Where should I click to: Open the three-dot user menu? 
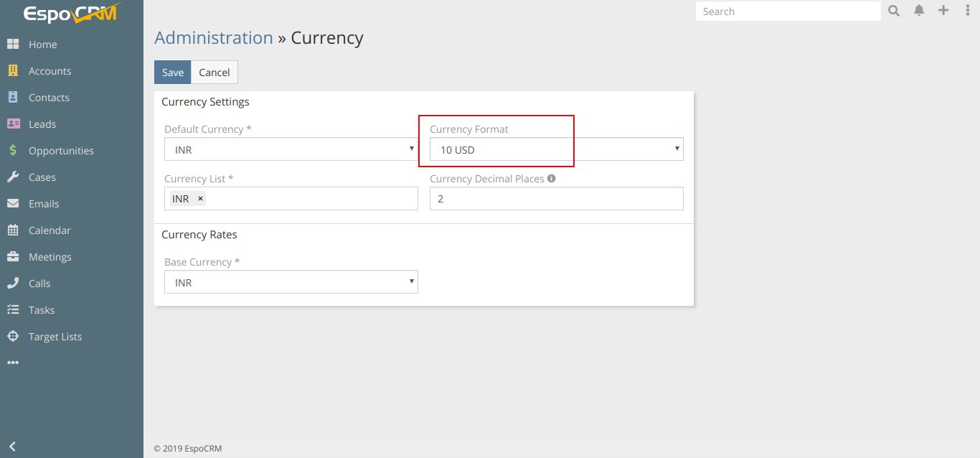click(x=967, y=11)
